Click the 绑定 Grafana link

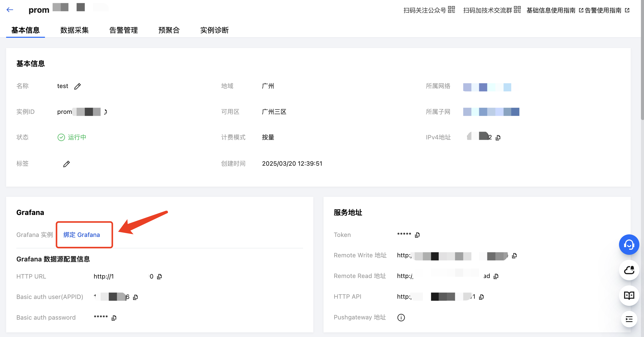[x=81, y=235]
